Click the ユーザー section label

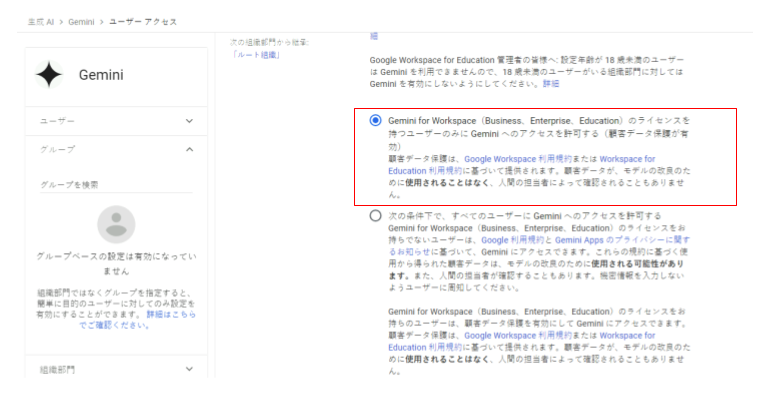(57, 121)
